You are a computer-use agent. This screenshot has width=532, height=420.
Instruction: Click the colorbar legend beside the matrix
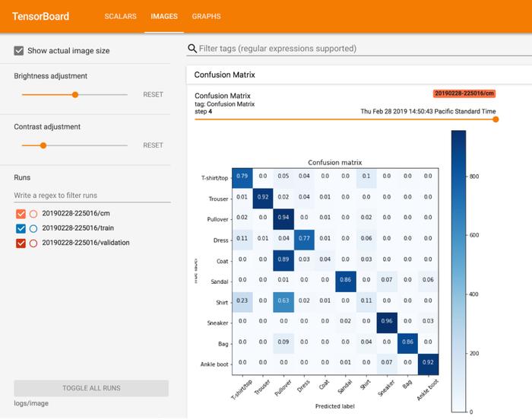pyautogui.click(x=459, y=271)
